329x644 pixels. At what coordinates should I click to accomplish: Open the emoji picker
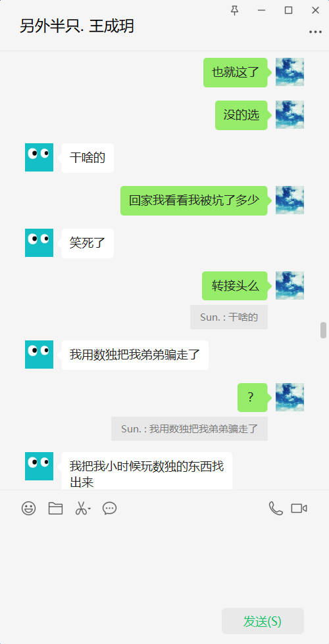29,509
